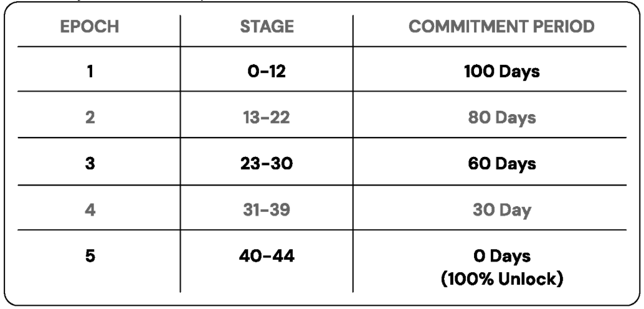This screenshot has height=309, width=644.
Task: Click the (100% Unlock) text
Action: [501, 280]
